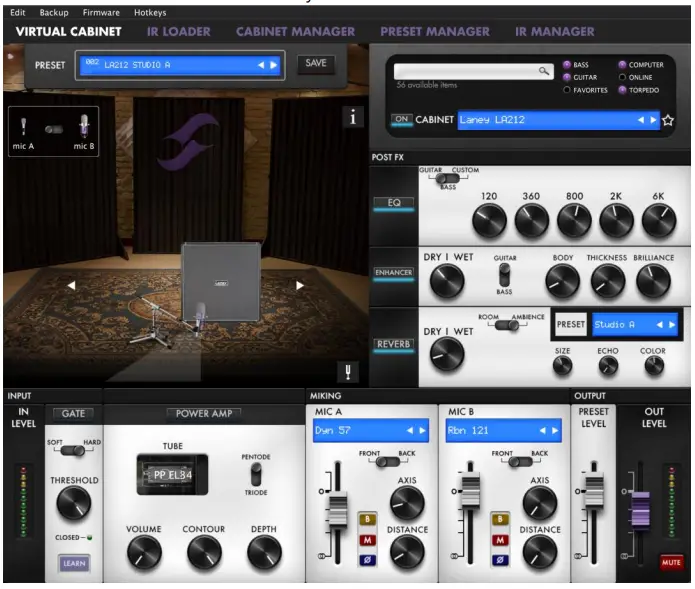Click the tuning fork icon below the cabinet
Screen dimensions: 695x589
[351, 372]
